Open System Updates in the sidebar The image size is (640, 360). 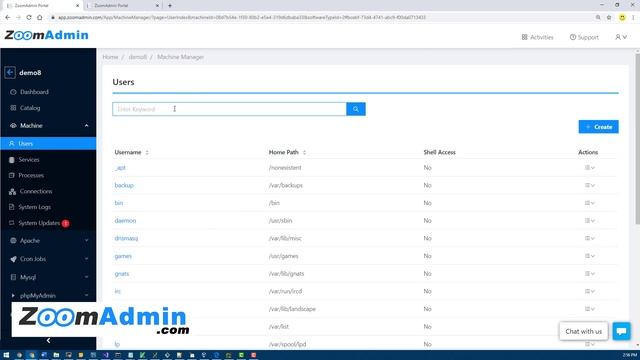click(39, 223)
